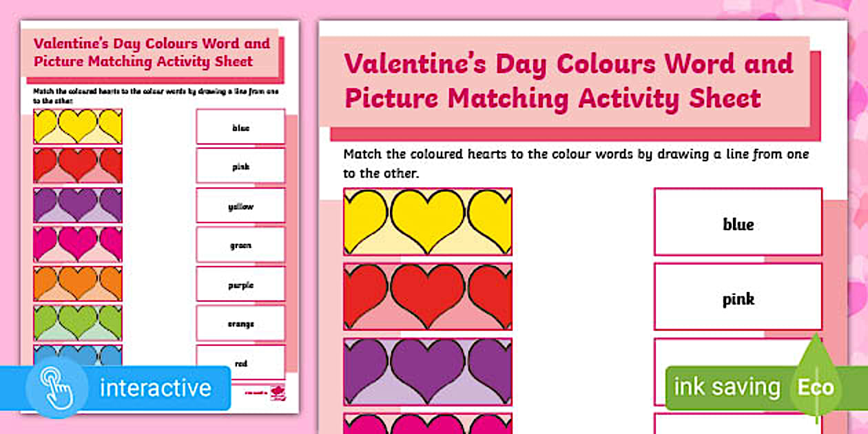Open the small worksheet's title heading
Viewport: 868px width, 434px height.
152,52
